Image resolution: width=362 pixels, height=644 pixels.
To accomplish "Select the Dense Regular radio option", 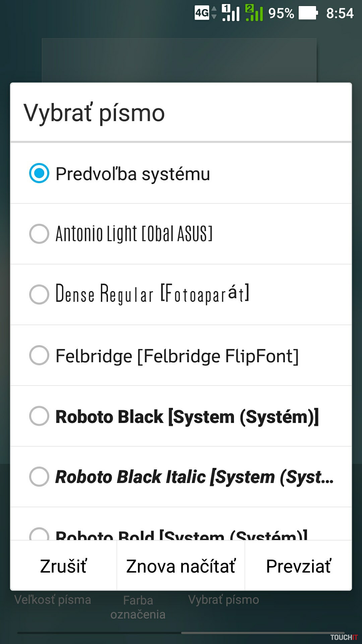I will click(x=39, y=294).
